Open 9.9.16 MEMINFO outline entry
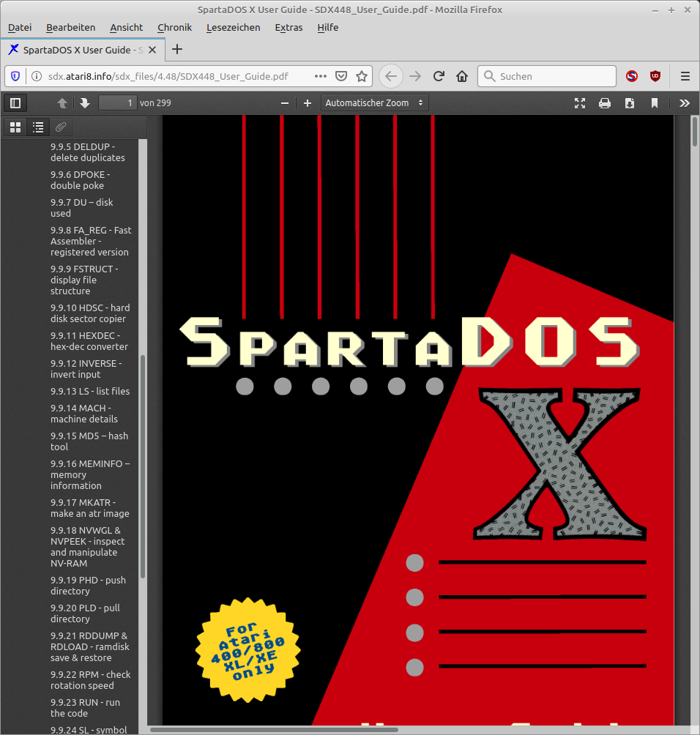 (90, 474)
